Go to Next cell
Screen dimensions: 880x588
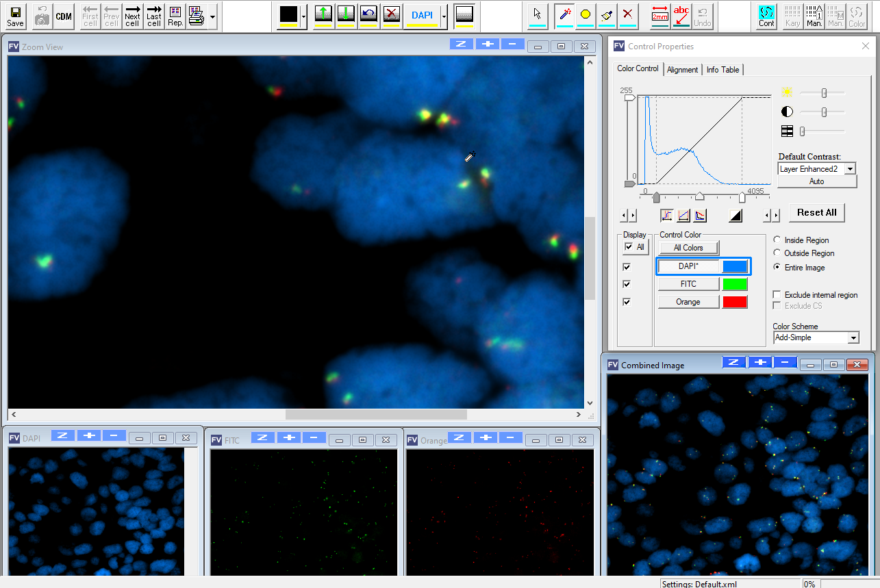pos(132,16)
